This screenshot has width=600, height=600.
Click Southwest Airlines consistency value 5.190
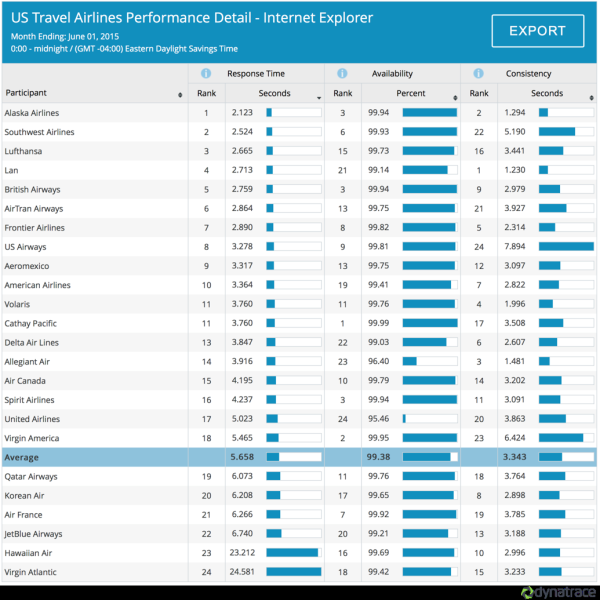[x=515, y=132]
